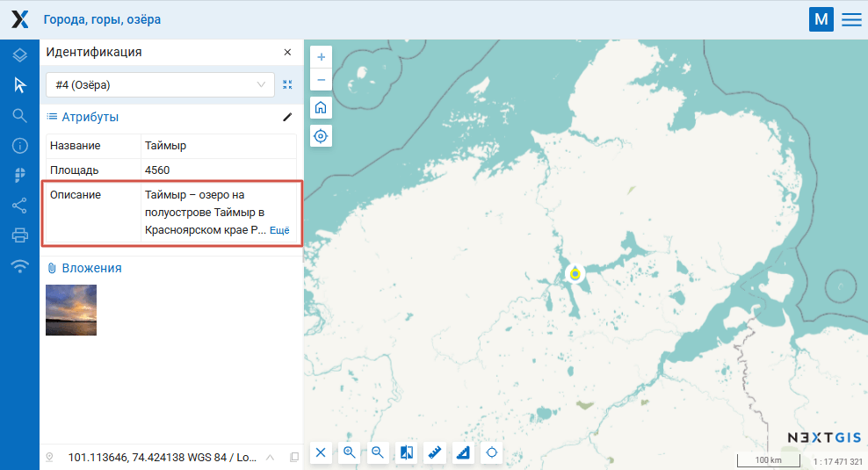Select the ruler measure distance tool
The height and width of the screenshot is (470, 868).
pyautogui.click(x=435, y=452)
